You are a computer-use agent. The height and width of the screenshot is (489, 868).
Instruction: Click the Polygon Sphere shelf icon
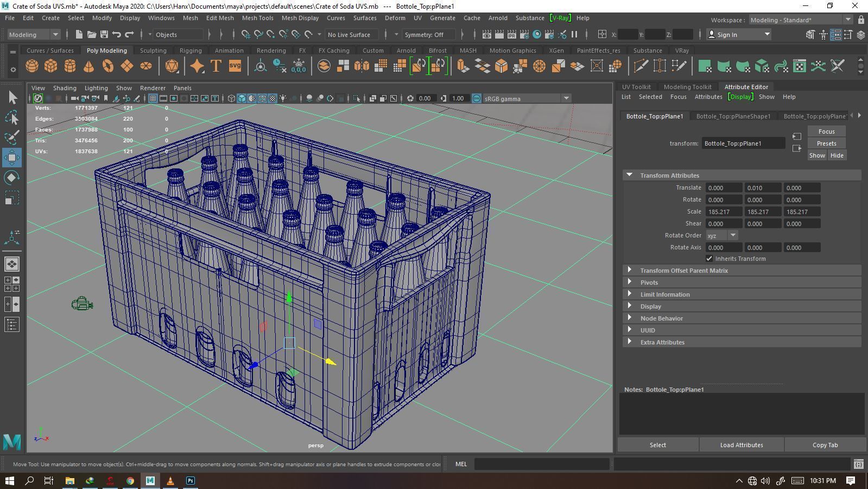[x=32, y=66]
